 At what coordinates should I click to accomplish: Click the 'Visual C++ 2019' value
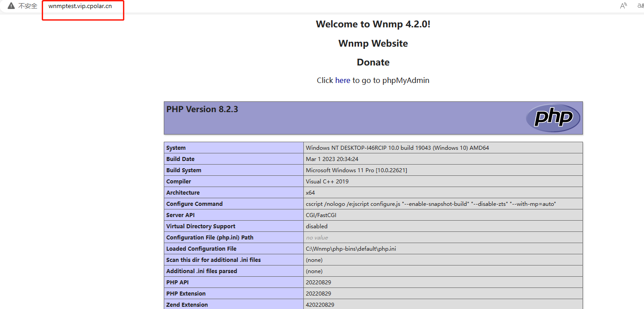[327, 182]
